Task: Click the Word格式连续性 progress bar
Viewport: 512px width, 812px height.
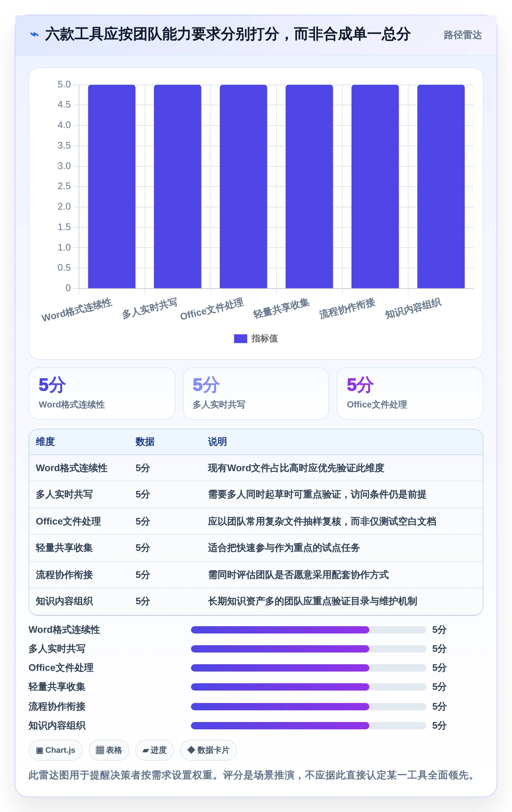Action: point(308,630)
